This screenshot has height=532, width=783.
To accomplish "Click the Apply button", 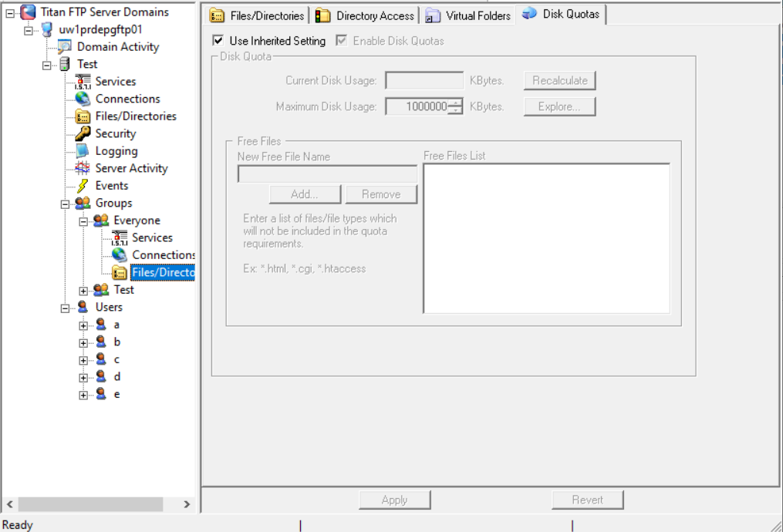I will click(x=394, y=499).
